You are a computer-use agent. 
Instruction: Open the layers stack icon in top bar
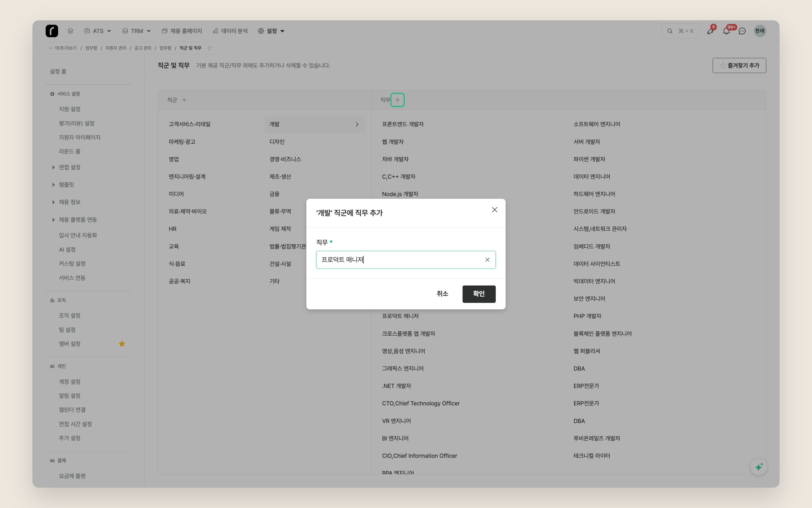click(70, 31)
